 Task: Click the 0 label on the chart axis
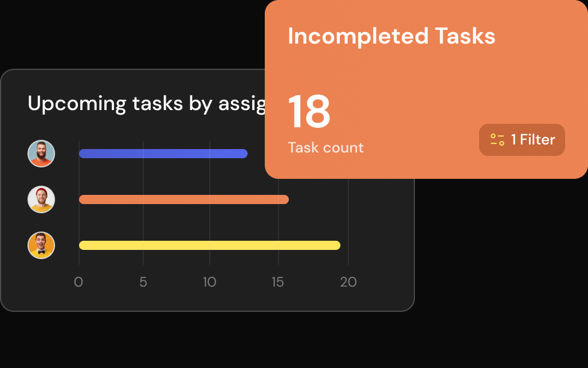point(79,282)
